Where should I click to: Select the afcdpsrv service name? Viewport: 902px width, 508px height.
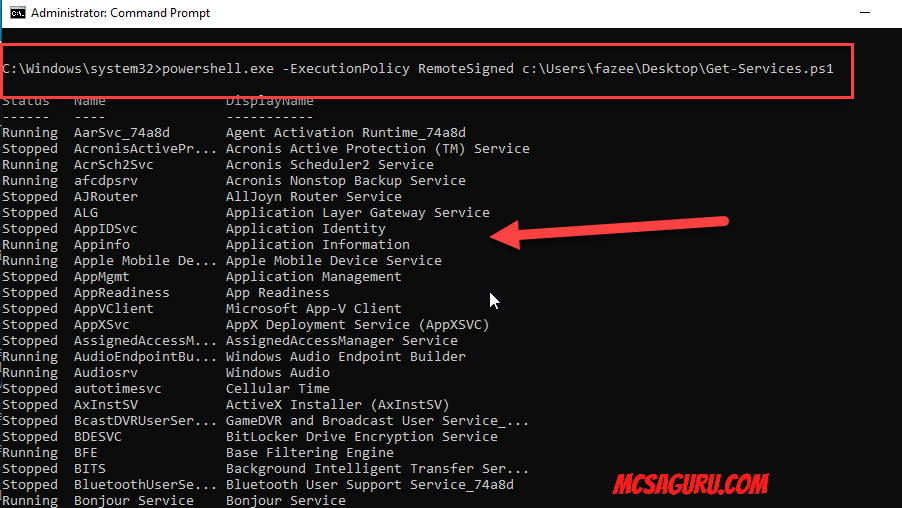pos(106,181)
